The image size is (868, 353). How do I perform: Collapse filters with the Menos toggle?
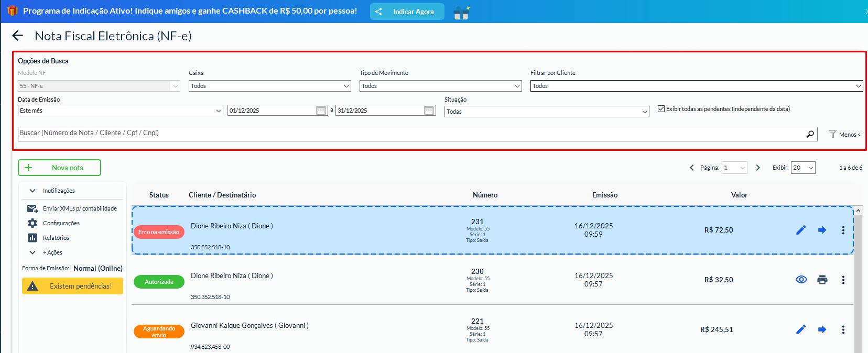point(844,135)
